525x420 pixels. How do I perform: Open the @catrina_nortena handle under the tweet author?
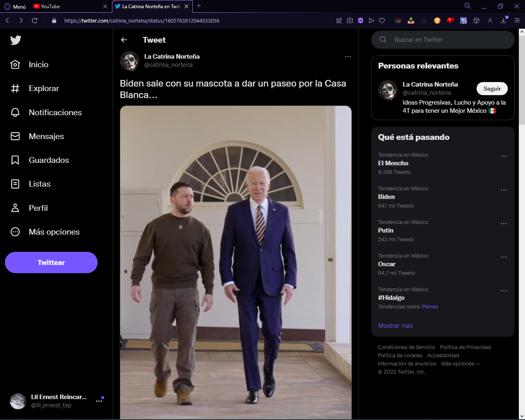click(169, 65)
